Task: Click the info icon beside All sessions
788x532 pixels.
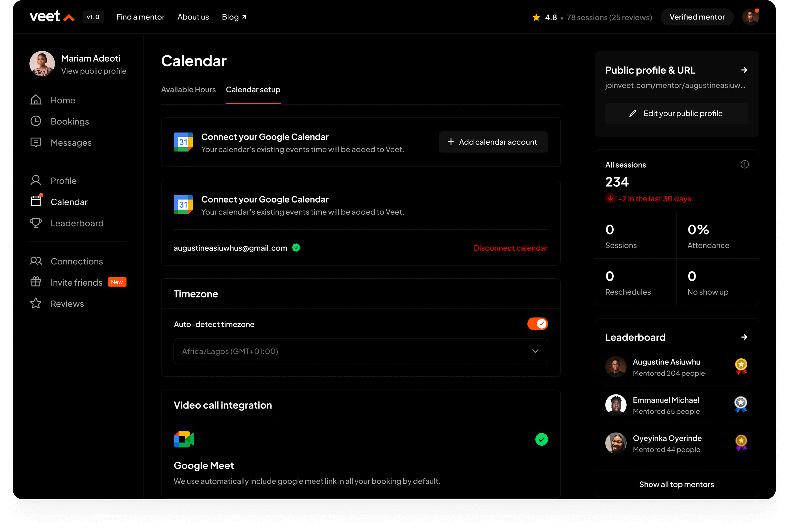Action: click(x=744, y=165)
